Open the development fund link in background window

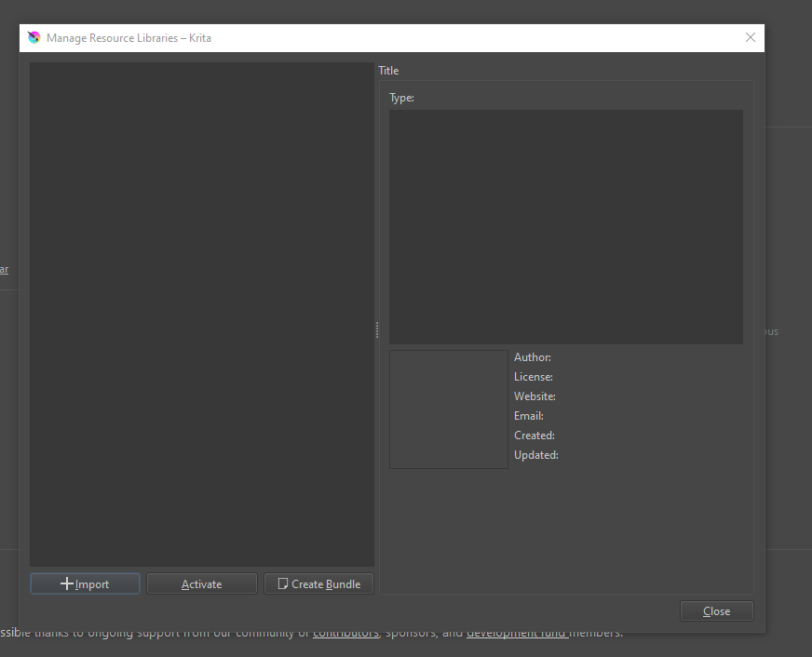click(518, 634)
